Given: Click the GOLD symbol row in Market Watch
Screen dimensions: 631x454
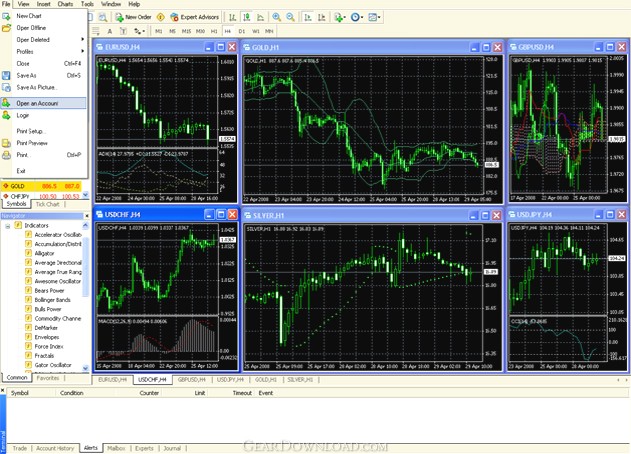Looking at the screenshot, I should [x=41, y=186].
